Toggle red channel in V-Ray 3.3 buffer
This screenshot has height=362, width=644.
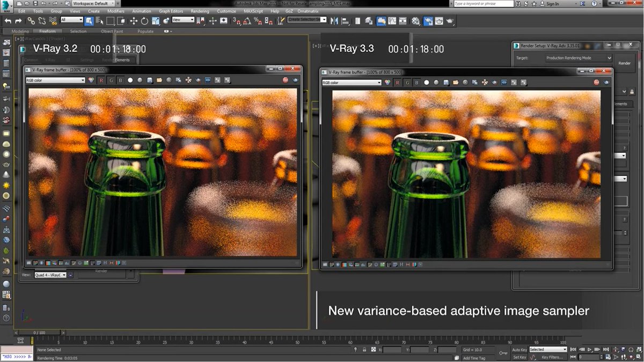pos(398,83)
